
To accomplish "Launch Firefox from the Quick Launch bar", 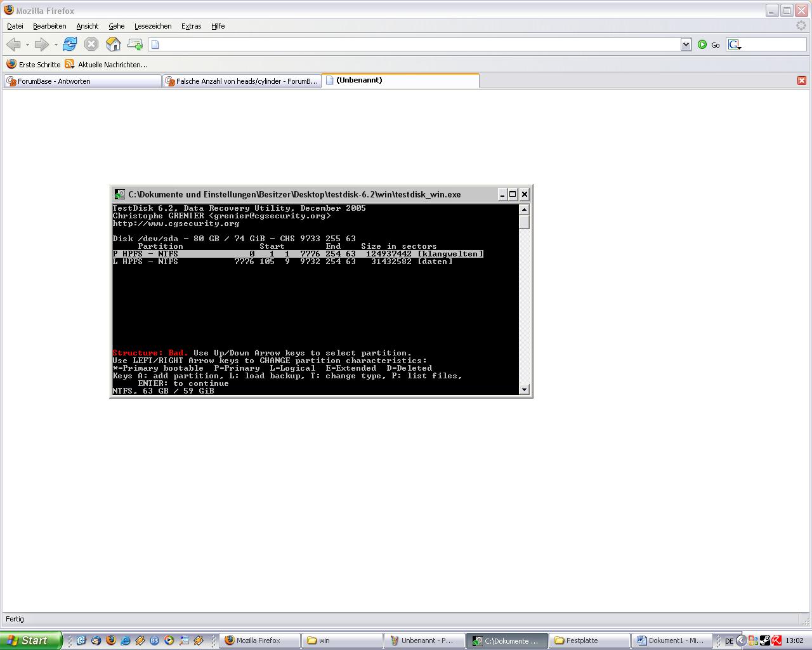I will (x=110, y=640).
